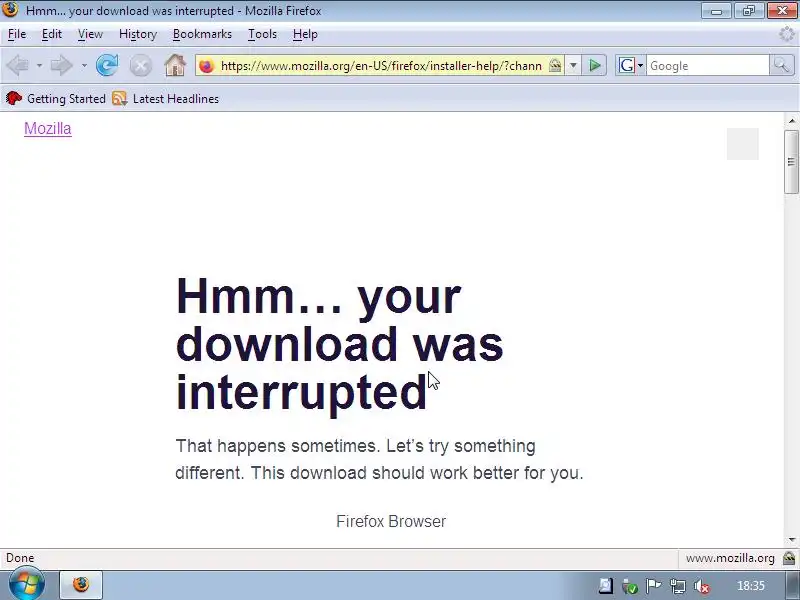Viewport: 800px width, 600px height.
Task: Click the status bar security lock icon
Action: (789, 558)
